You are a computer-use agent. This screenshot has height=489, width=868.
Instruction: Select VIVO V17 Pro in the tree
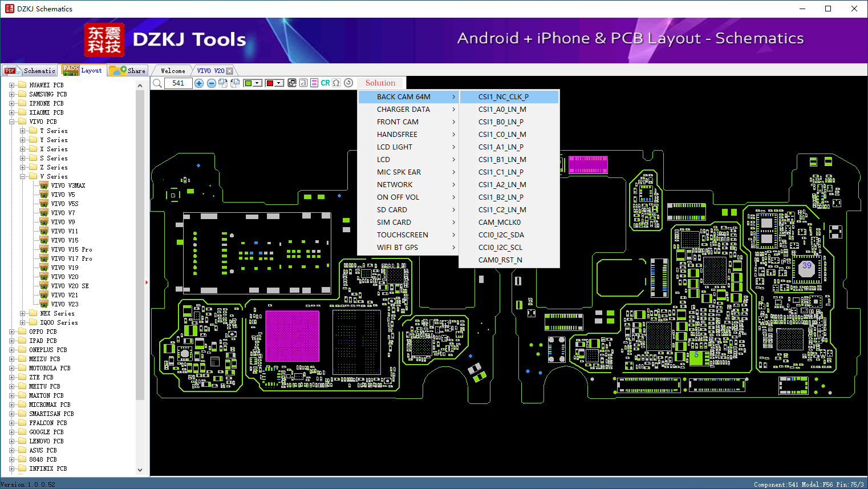pyautogui.click(x=71, y=258)
